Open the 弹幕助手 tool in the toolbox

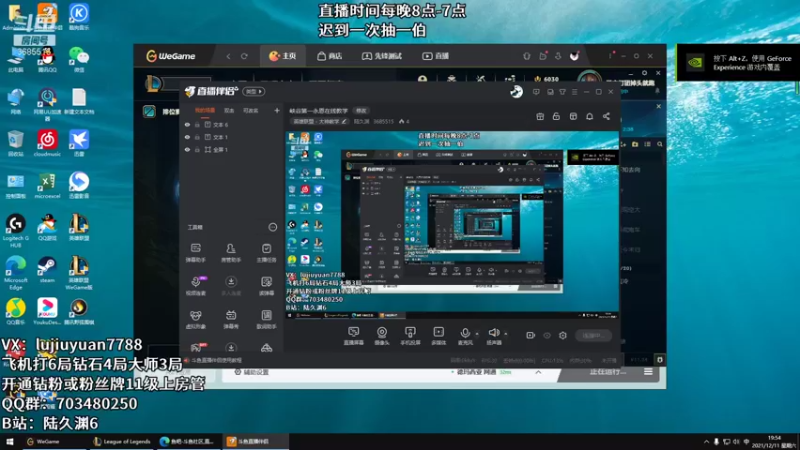(x=195, y=253)
